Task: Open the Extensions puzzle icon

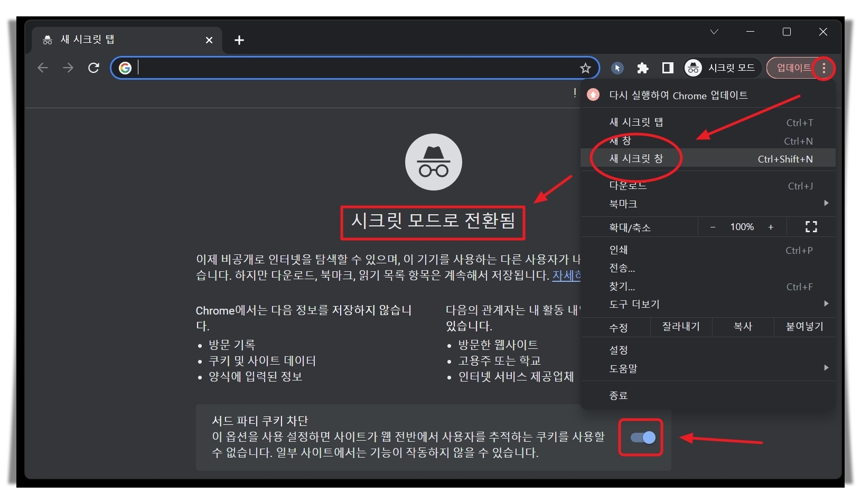Action: 643,68
